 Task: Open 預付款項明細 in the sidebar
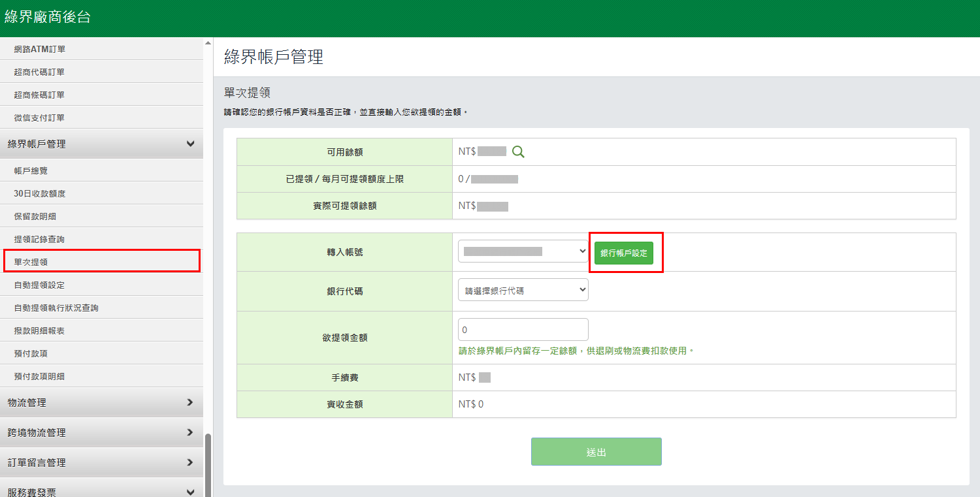101,376
